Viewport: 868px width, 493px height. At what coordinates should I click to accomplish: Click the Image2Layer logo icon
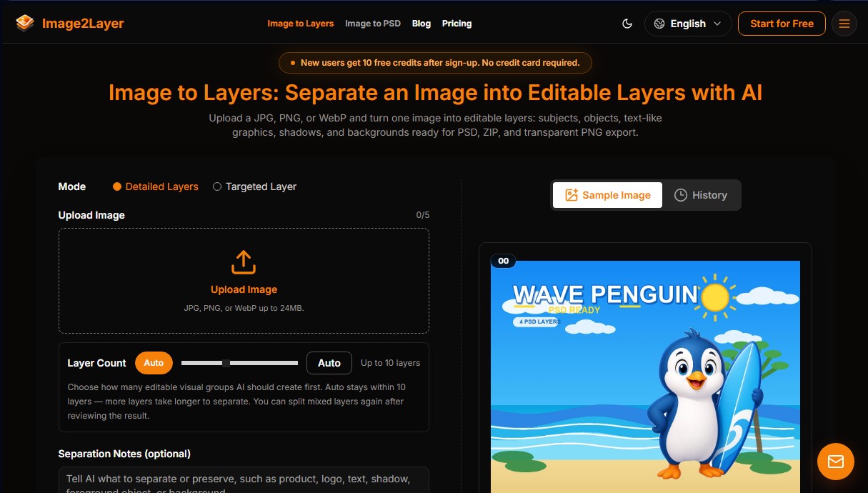pyautogui.click(x=25, y=24)
